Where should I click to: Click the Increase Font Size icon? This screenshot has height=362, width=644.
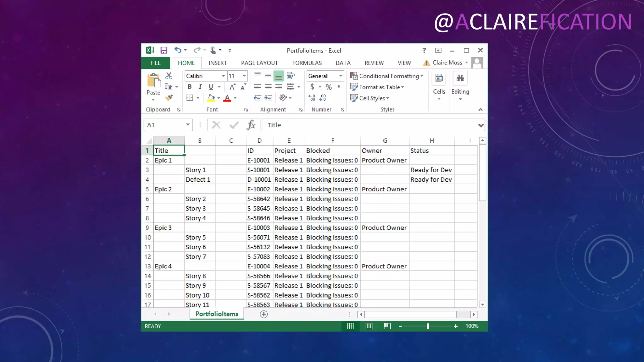pyautogui.click(x=232, y=87)
